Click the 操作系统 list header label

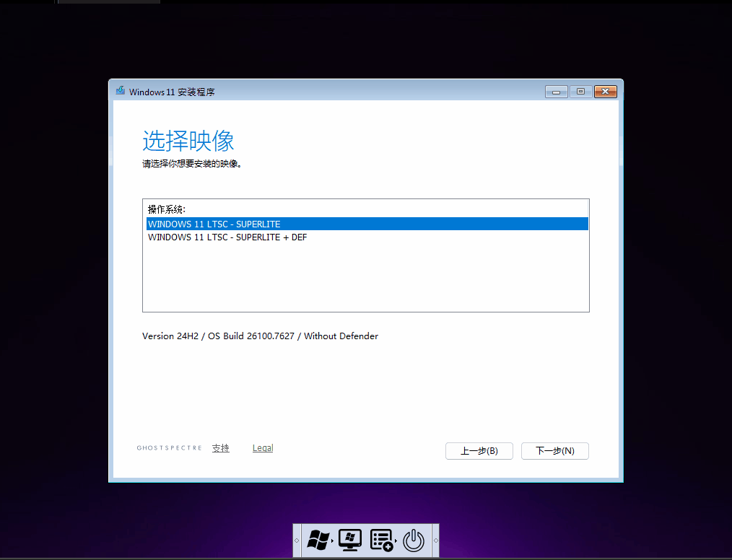167,209
